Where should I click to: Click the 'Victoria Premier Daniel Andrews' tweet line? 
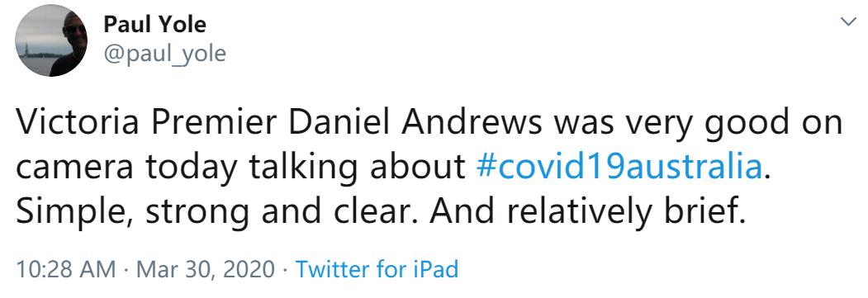(429, 124)
